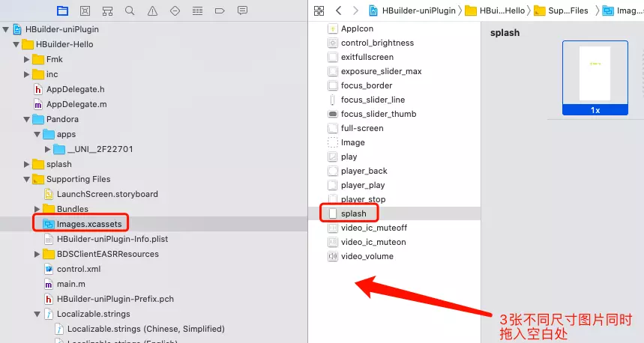Open the Test navigator diamond icon
The height and width of the screenshot is (343, 644).
(175, 10)
